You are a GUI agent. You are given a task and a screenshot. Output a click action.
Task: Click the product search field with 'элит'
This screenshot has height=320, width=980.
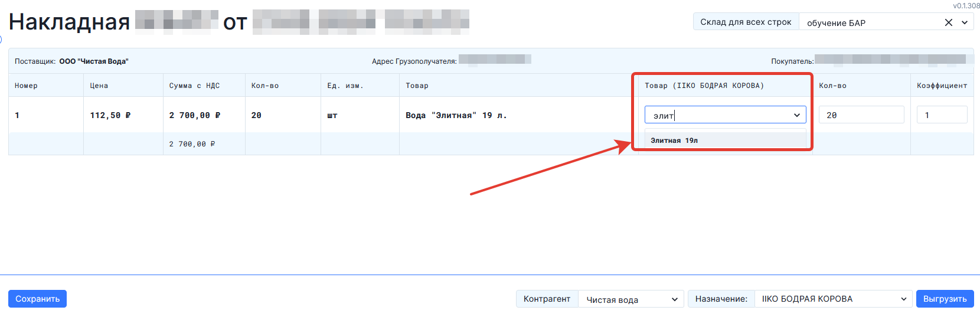(717, 115)
